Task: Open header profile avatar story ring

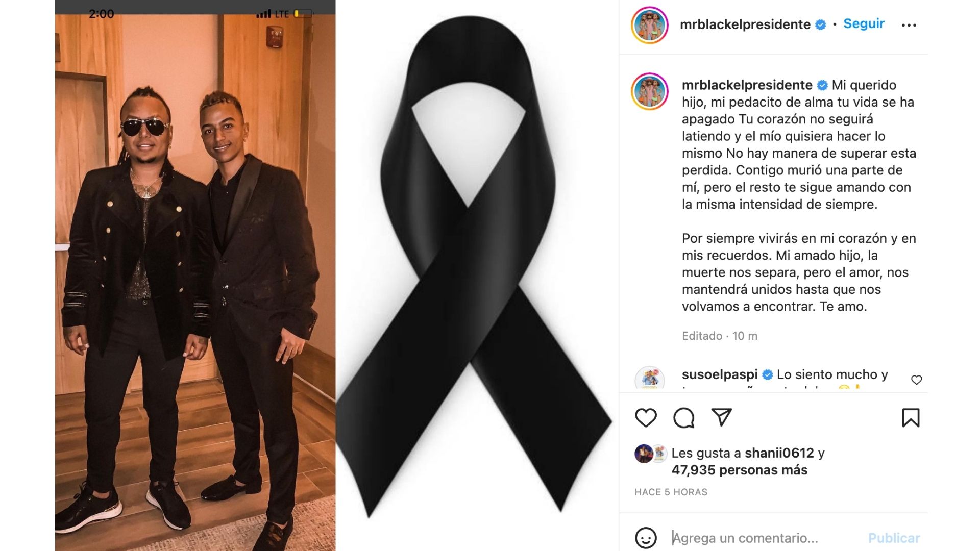Action: (650, 25)
